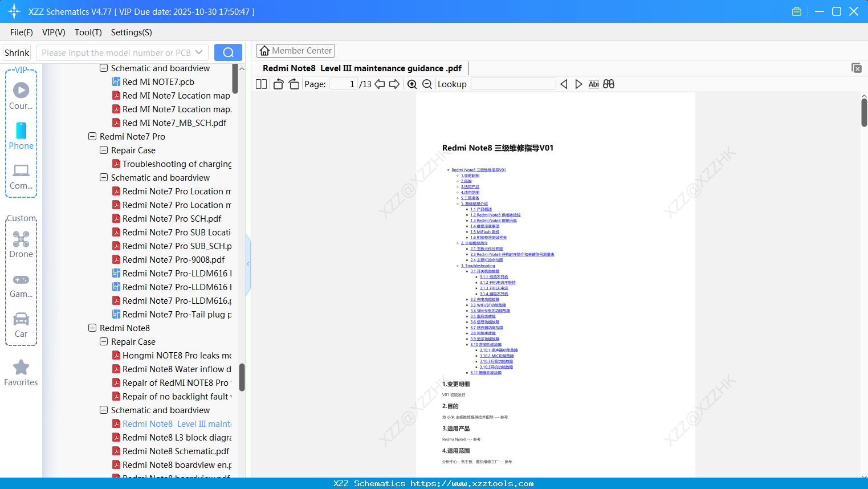This screenshot has width=868, height=489.
Task: Open Redmi Note8 L3 block diagram file
Action: [172, 438]
